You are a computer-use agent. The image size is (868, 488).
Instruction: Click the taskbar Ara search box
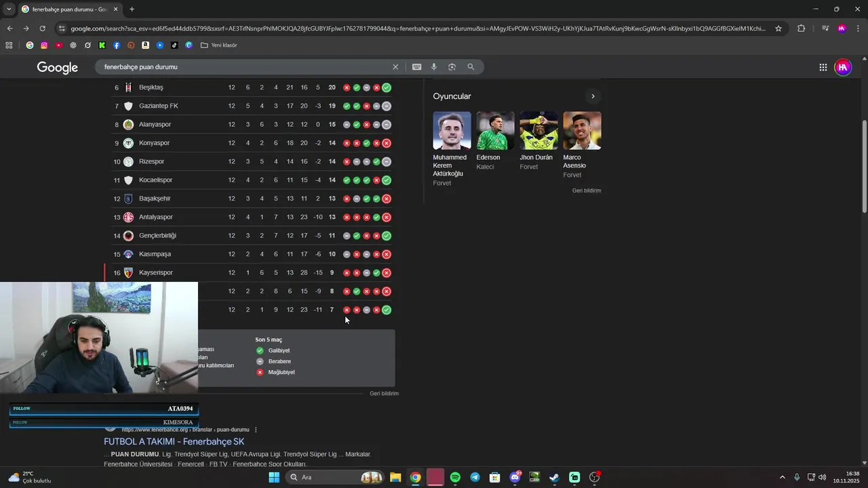(x=334, y=477)
